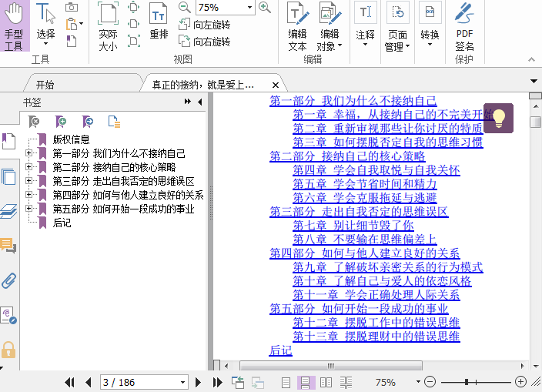The height and width of the screenshot is (392, 542).
Task: Open the Page Thumbnails side panel
Action: [8, 177]
